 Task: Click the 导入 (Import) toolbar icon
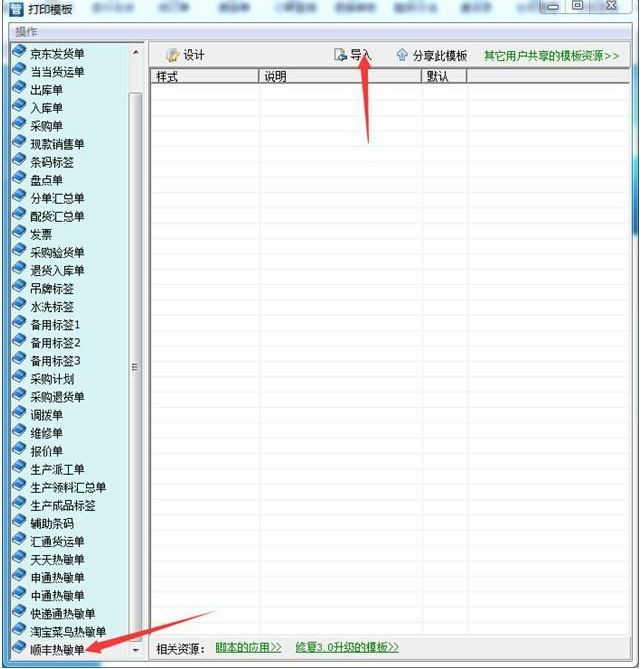[x=341, y=55]
